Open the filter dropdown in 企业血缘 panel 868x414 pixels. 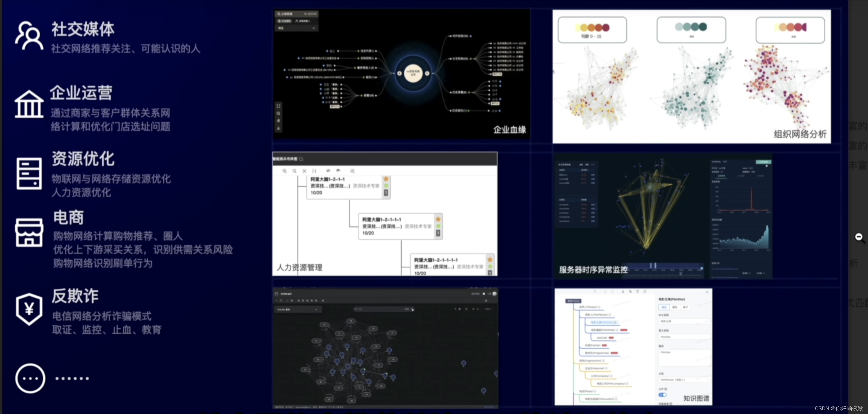pos(296,28)
